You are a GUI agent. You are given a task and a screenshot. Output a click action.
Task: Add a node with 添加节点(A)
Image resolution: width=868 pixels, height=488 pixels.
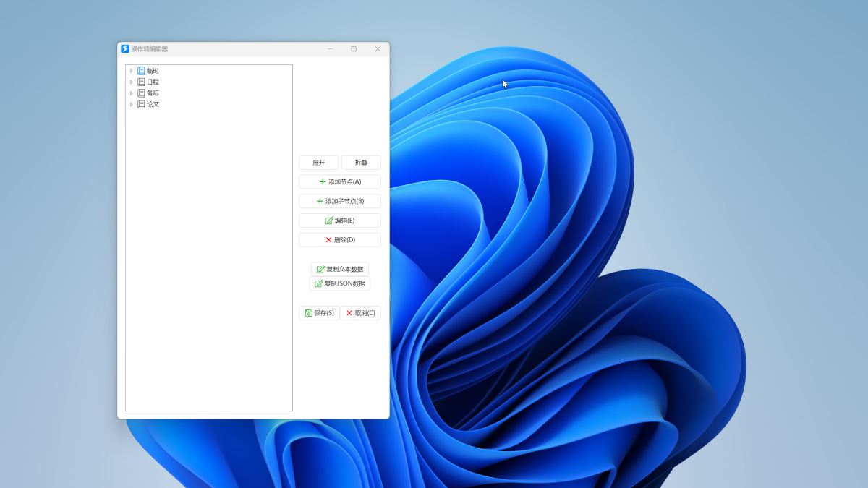(340, 181)
